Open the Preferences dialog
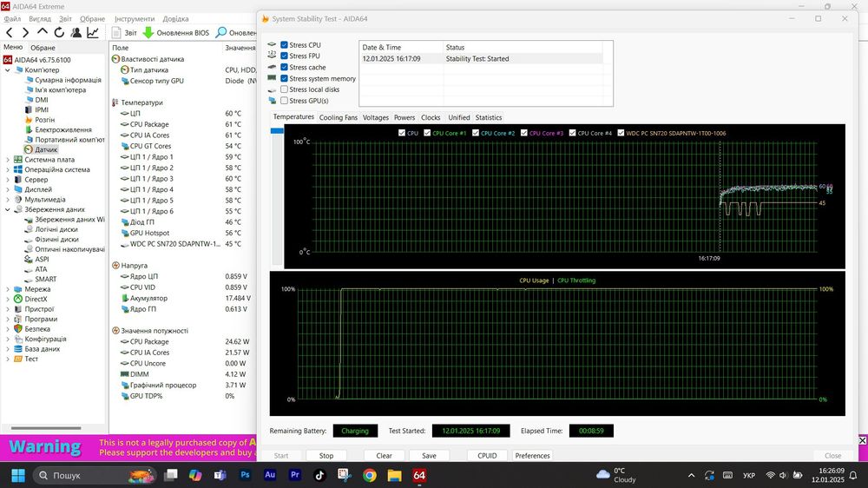The image size is (868, 488). pyautogui.click(x=533, y=455)
